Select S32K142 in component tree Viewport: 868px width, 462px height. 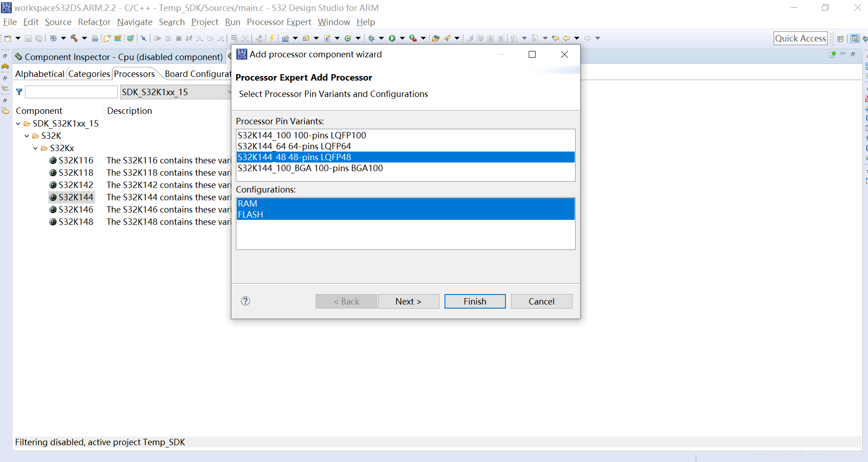[76, 185]
